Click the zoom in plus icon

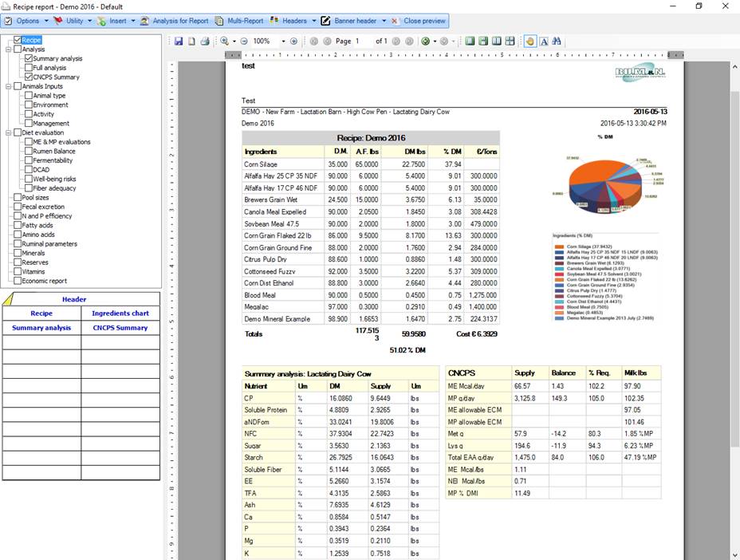click(293, 41)
